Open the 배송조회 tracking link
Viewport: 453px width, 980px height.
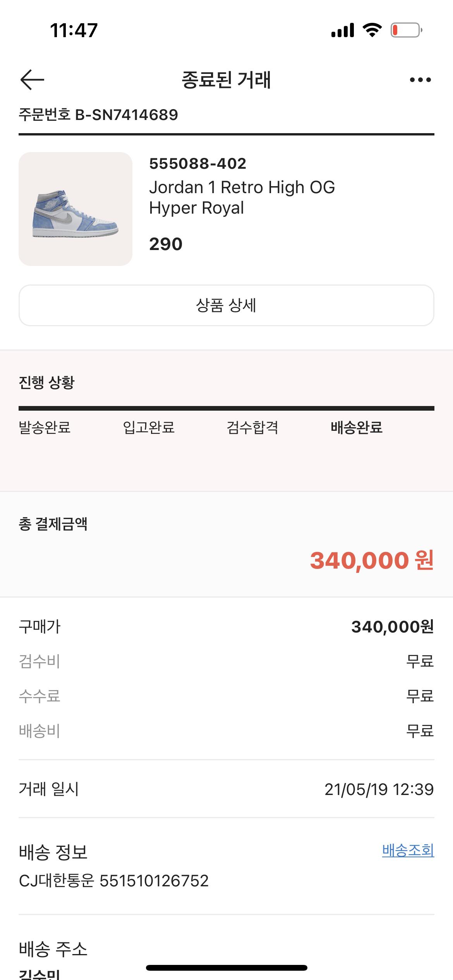click(408, 850)
